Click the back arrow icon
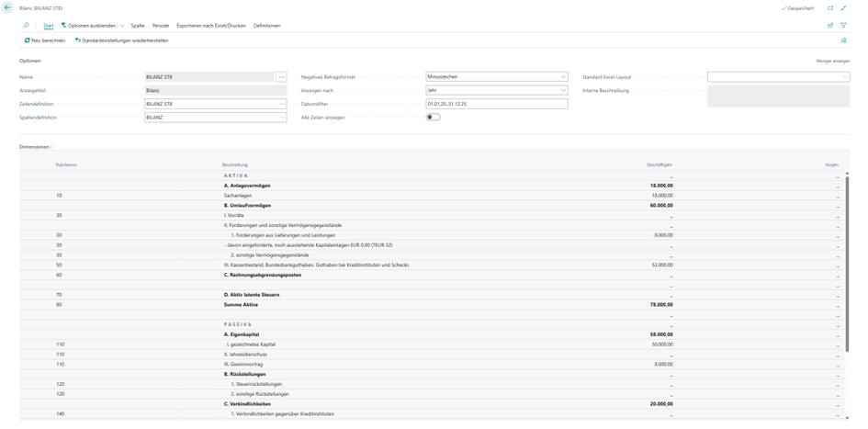 click(8, 7)
